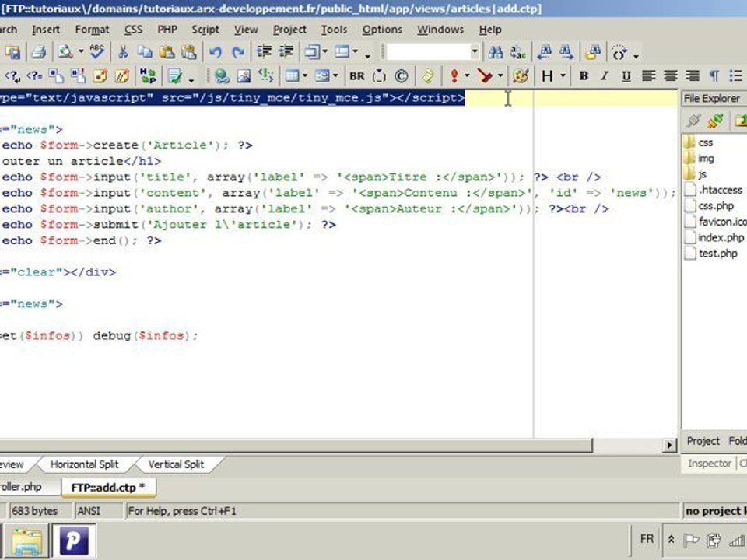Switch to the Project panel tab

[x=703, y=442]
